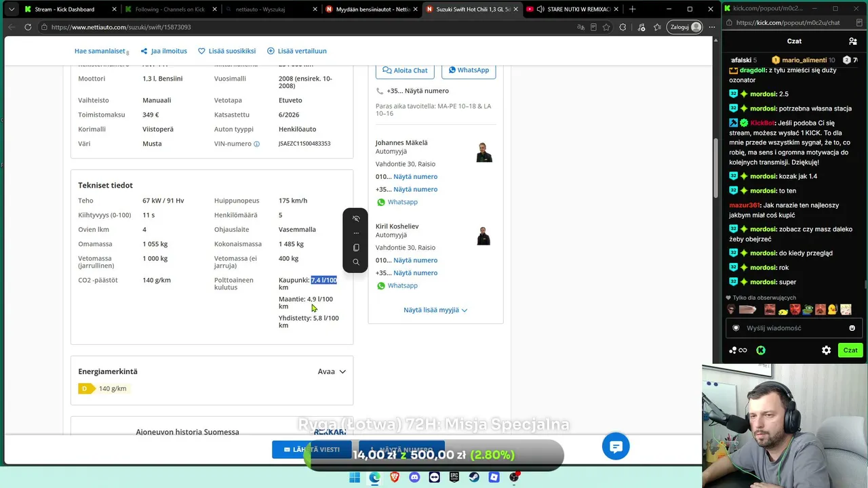This screenshot has height=488, width=868.
Task: Show Johannes Mäkelä's 010 number
Action: click(415, 177)
